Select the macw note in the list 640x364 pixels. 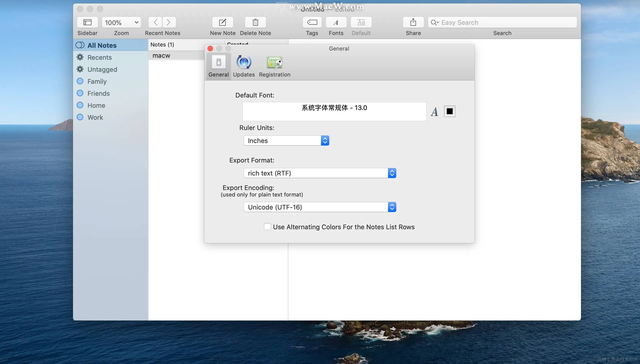point(161,55)
